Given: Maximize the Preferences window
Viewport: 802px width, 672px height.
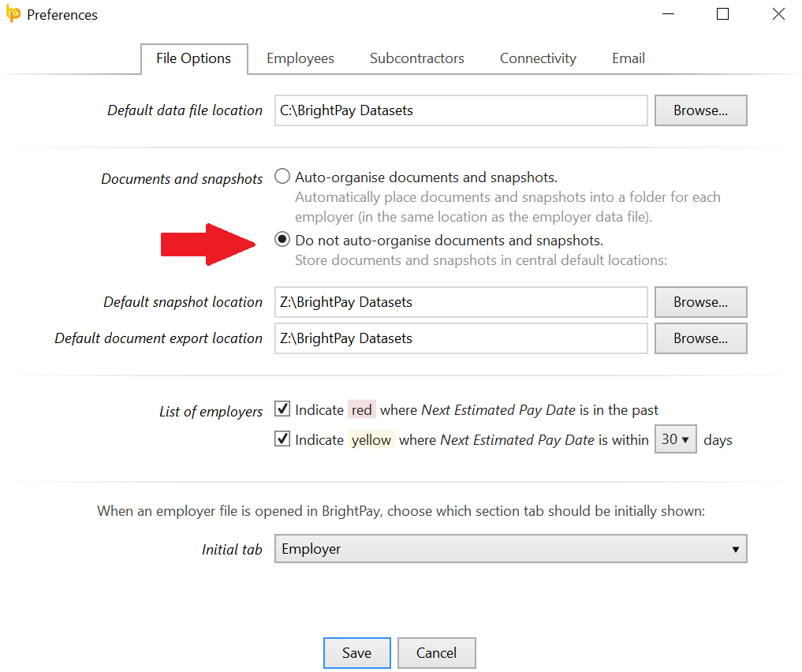Looking at the screenshot, I should tap(722, 14).
